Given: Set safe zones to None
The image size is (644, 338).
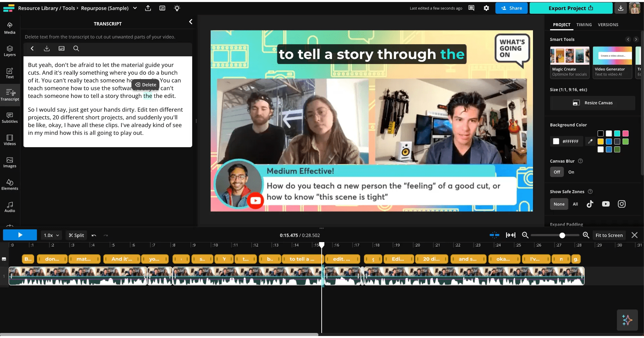Looking at the screenshot, I should tap(559, 204).
